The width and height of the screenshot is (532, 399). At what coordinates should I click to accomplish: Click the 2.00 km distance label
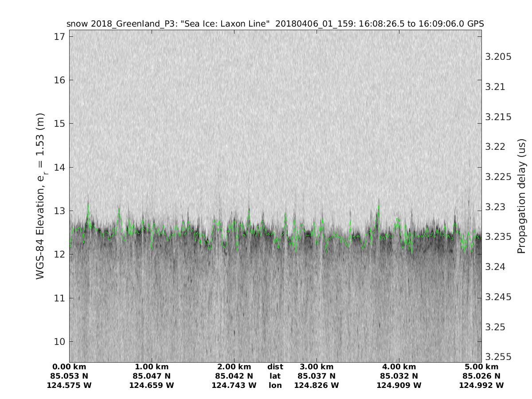[234, 367]
